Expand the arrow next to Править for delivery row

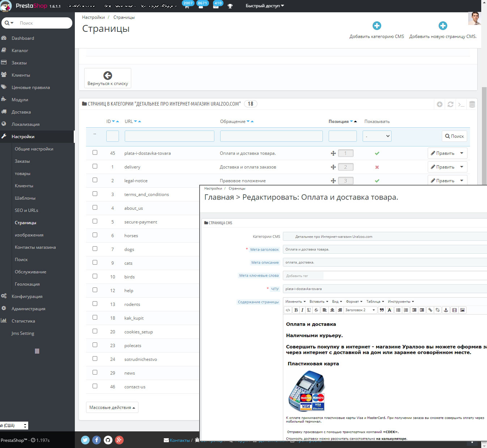pos(462,167)
